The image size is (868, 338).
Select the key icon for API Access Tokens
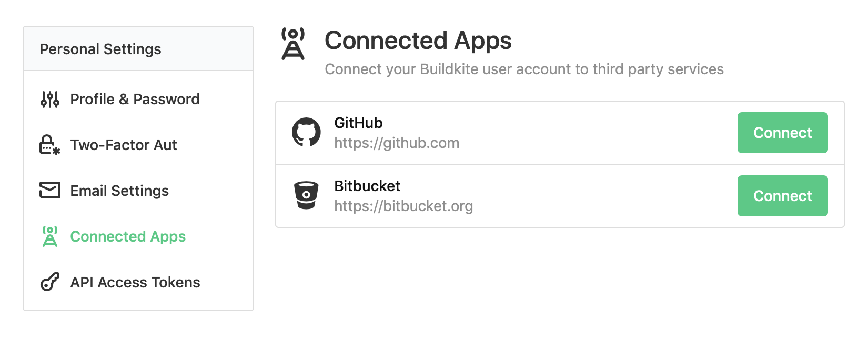pyautogui.click(x=49, y=282)
